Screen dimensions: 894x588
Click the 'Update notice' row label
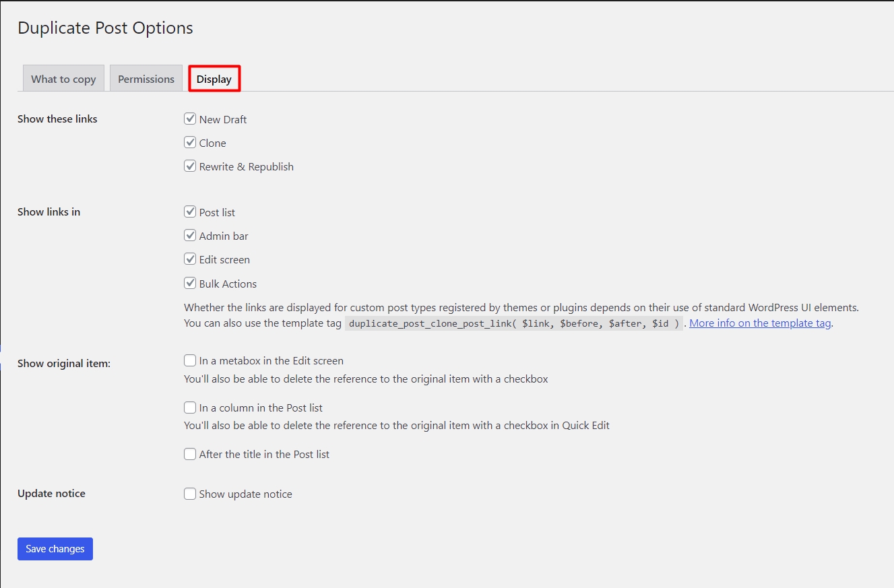pyautogui.click(x=51, y=493)
